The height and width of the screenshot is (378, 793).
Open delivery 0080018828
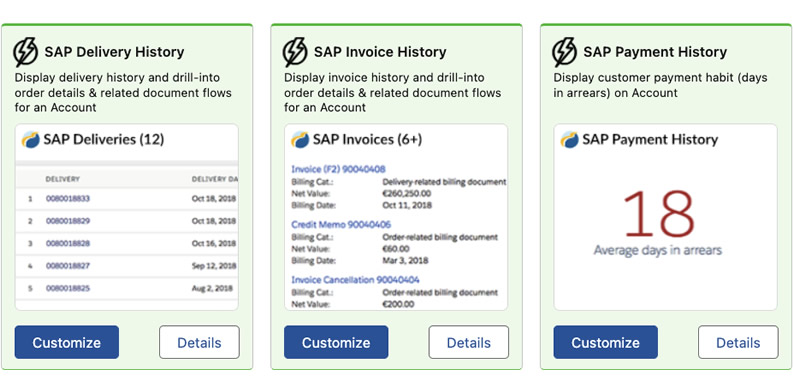[68, 243]
